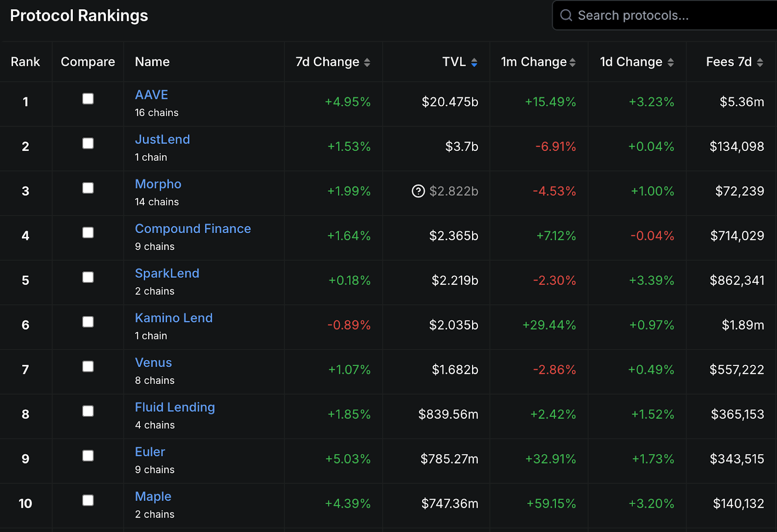Click Kamino Lend's 1m change +29.44%
This screenshot has height=532, width=777.
point(549,325)
